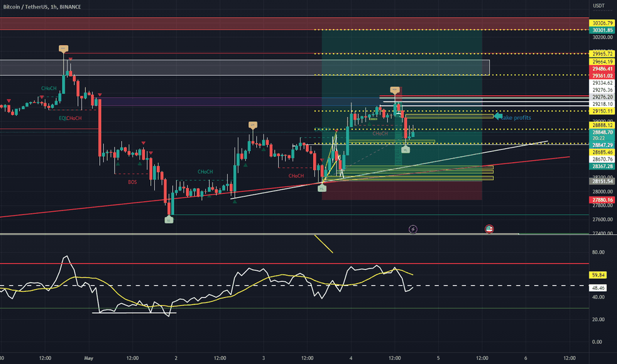Open the US flag economic event marker
Image resolution: width=617 pixels, height=364 pixels.
click(x=489, y=229)
